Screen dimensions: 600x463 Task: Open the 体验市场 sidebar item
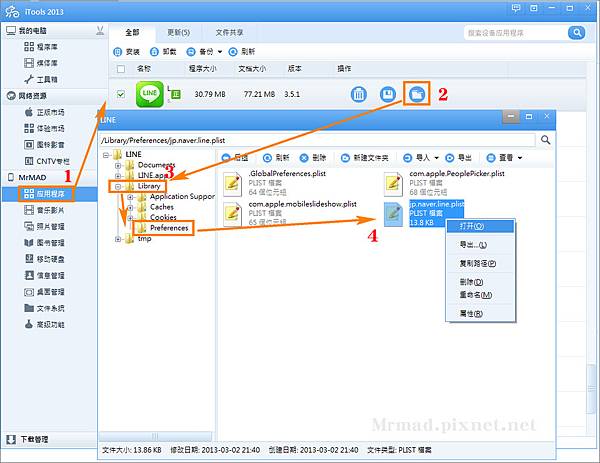tap(44, 128)
